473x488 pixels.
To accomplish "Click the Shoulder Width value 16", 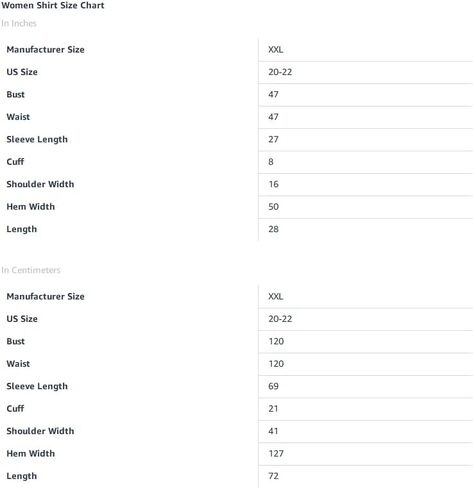I will pos(274,184).
